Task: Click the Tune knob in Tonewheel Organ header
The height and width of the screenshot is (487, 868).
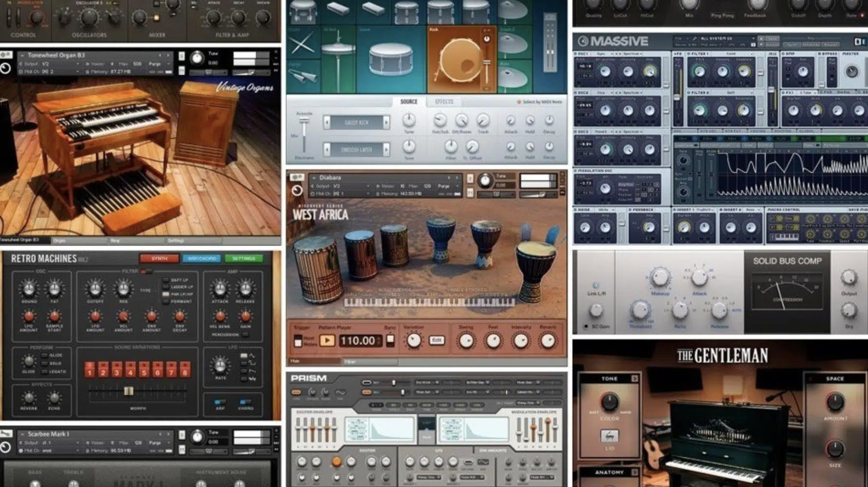Action: (x=197, y=58)
